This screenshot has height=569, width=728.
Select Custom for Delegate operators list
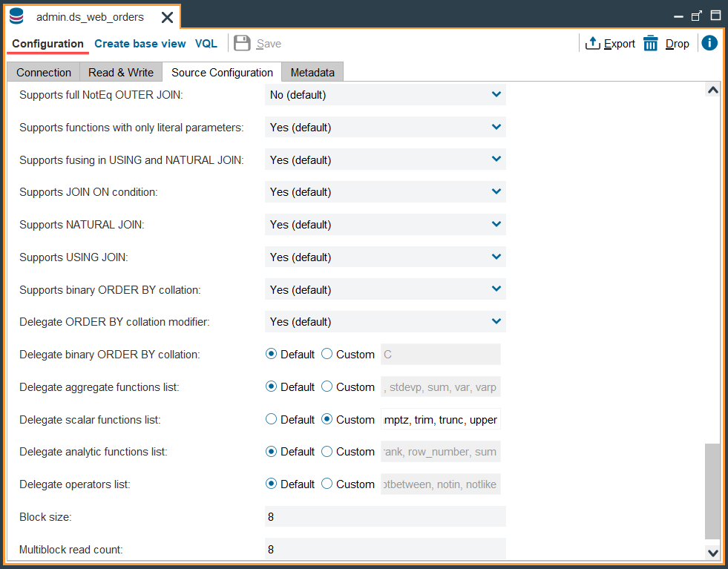pyautogui.click(x=327, y=484)
